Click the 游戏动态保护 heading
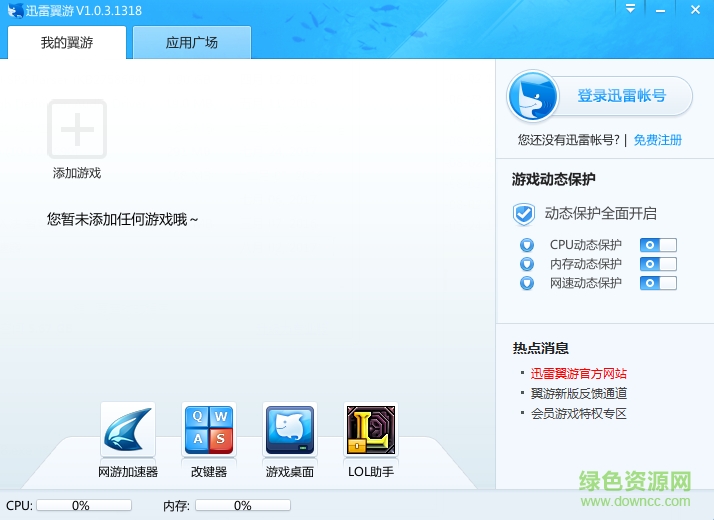 (554, 179)
